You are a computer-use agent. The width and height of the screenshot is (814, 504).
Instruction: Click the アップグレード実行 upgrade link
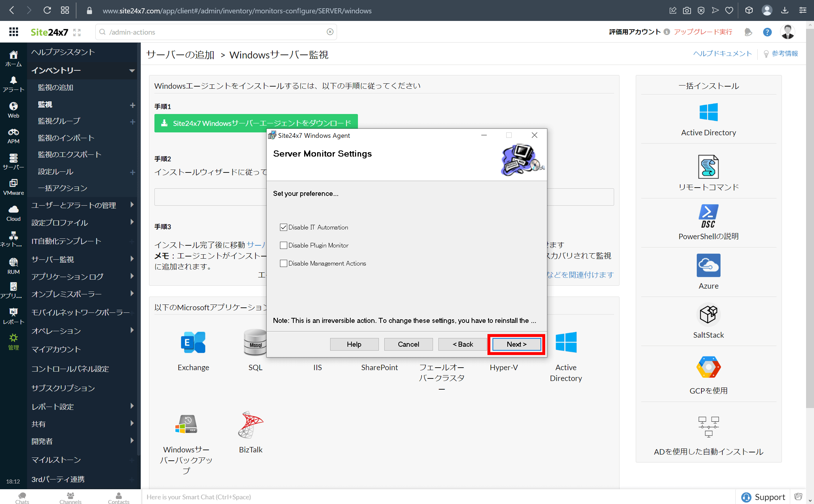(703, 32)
